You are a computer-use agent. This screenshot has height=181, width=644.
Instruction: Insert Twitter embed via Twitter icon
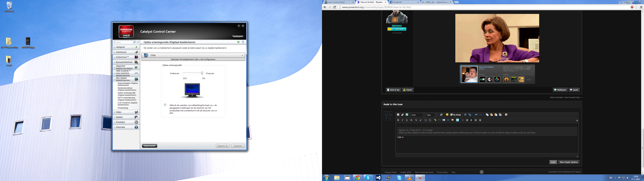click(x=458, y=120)
